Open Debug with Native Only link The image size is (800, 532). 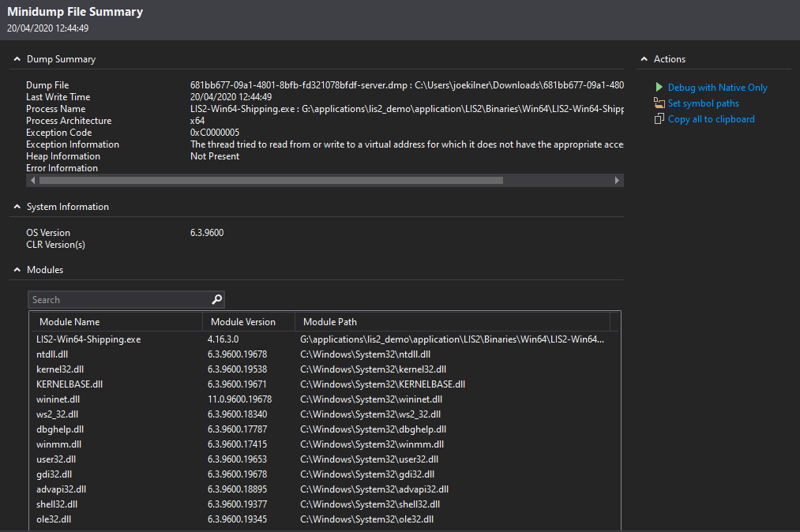[x=717, y=88]
